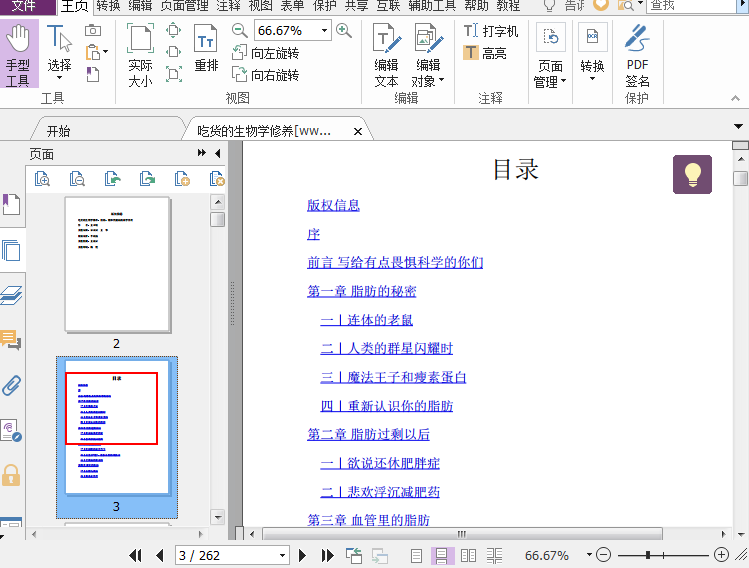Go to the next page

pyautogui.click(x=302, y=556)
